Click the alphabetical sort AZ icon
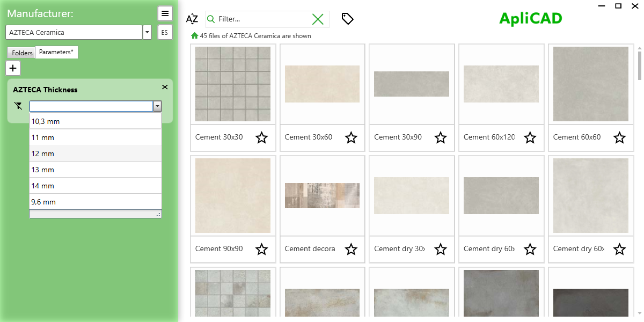Viewport: 644px width, 322px height. pyautogui.click(x=192, y=19)
